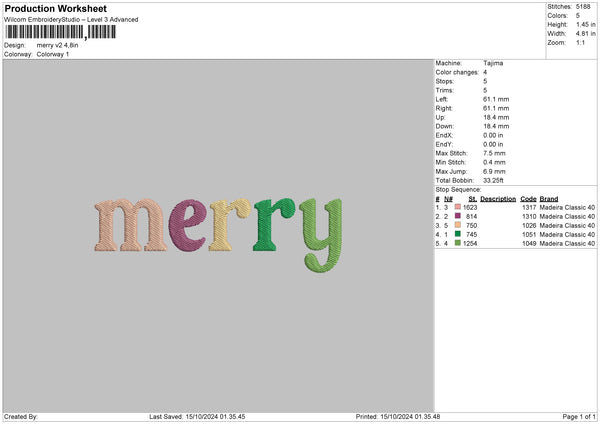Select the pink letter 'm' in the design
Viewport: 600px width, 424px height.
coord(131,225)
